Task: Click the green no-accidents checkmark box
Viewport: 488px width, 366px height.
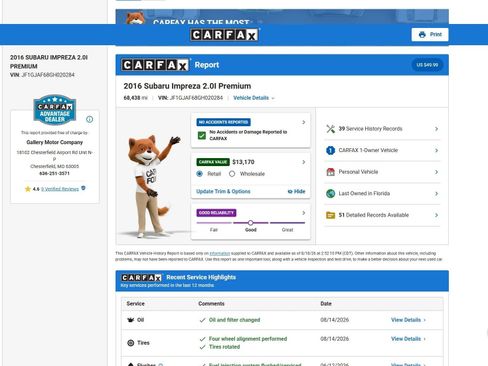Action: pos(202,135)
